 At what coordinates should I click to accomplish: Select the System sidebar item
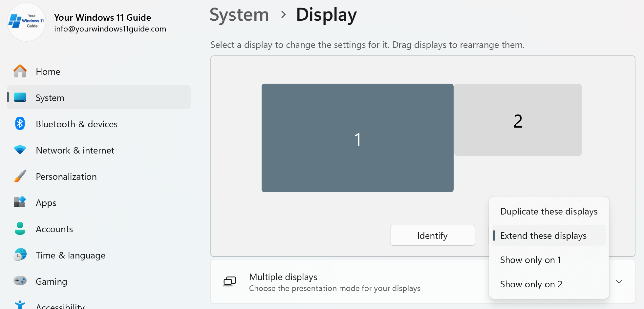(98, 97)
